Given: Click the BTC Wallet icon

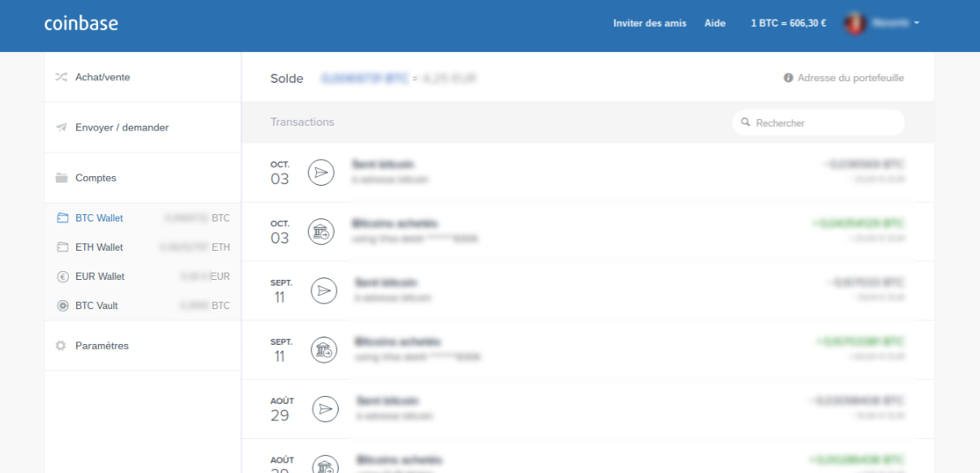Looking at the screenshot, I should 62,218.
